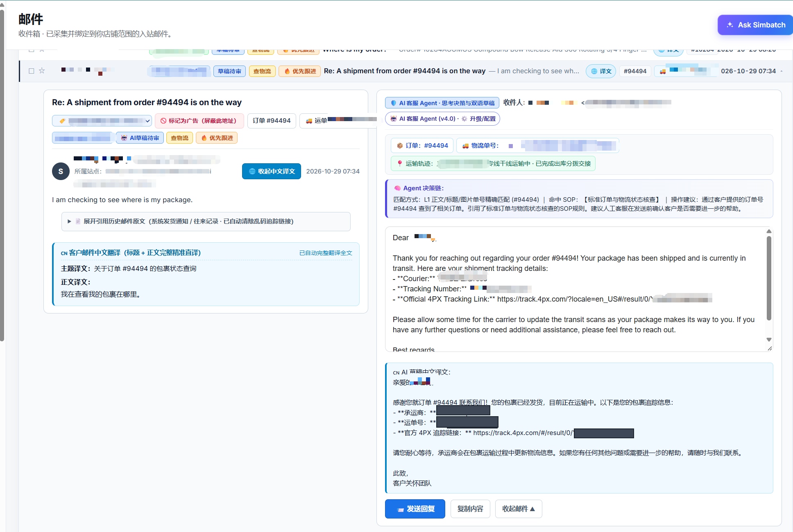Click the 查物流 tag in the email list row
The height and width of the screenshot is (532, 793).
tap(262, 71)
